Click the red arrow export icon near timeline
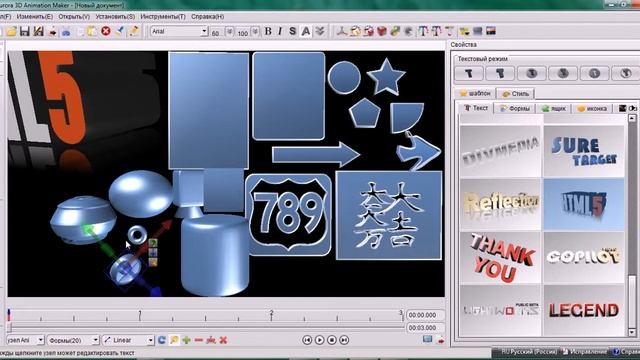Screen dimensions: 640x360 (x=440, y=340)
